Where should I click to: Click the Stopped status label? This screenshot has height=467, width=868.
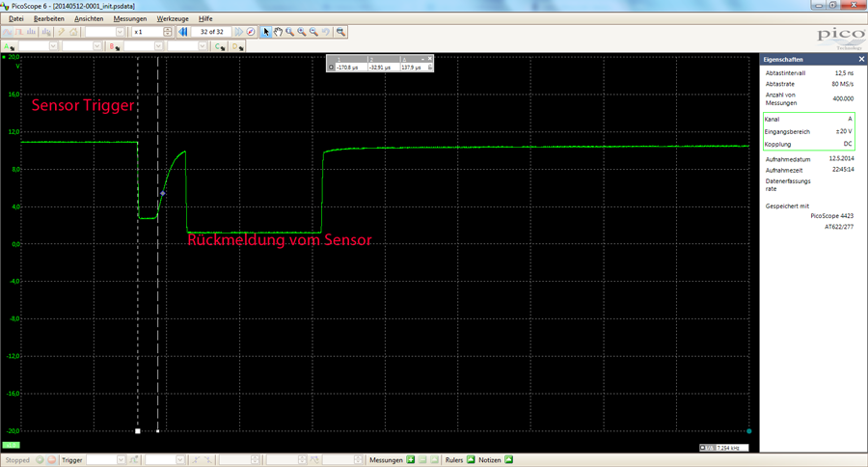coord(17,460)
